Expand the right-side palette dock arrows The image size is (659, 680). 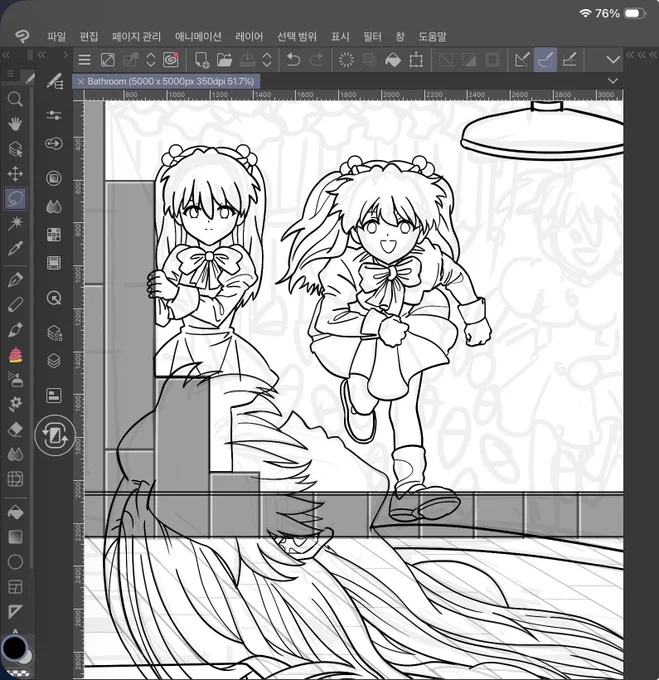coord(642,55)
